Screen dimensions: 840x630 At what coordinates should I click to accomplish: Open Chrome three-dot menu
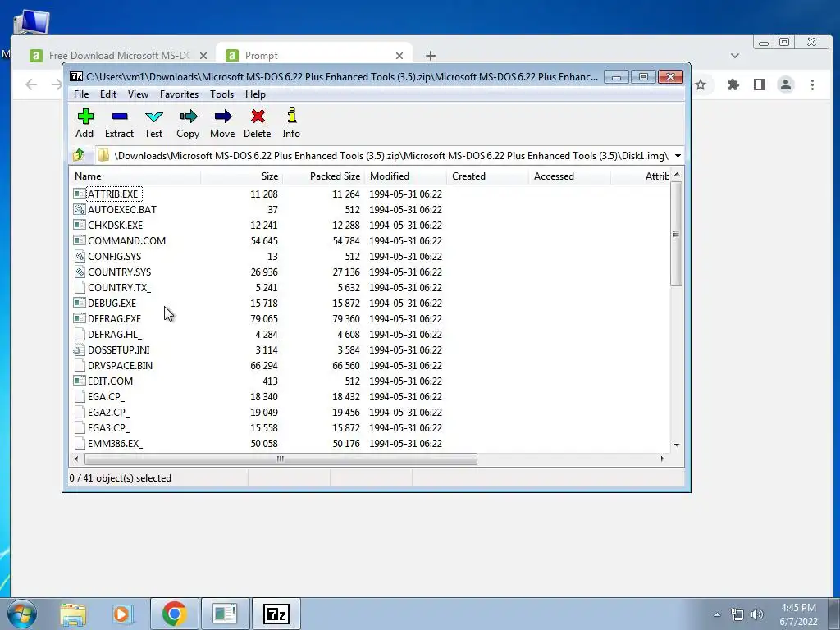812,84
